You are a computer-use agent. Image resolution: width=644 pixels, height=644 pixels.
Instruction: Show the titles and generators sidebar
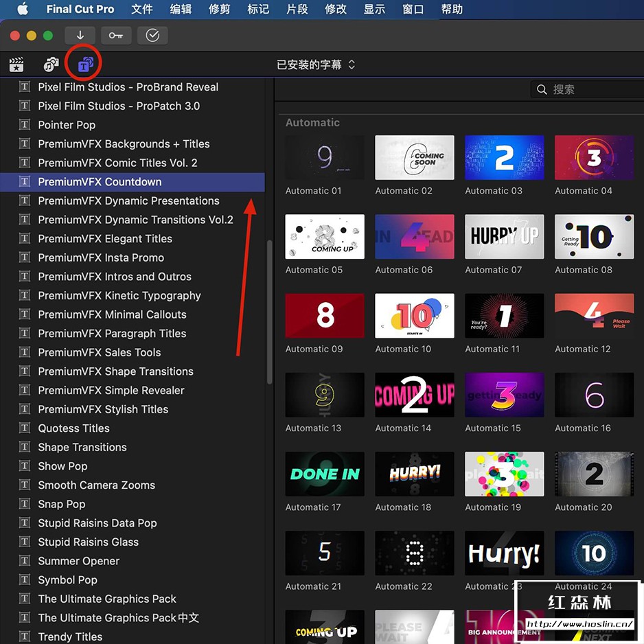point(85,65)
